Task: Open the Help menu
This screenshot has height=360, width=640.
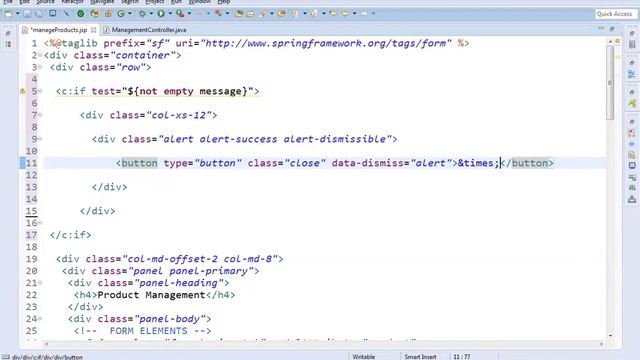Action: pos(224,2)
